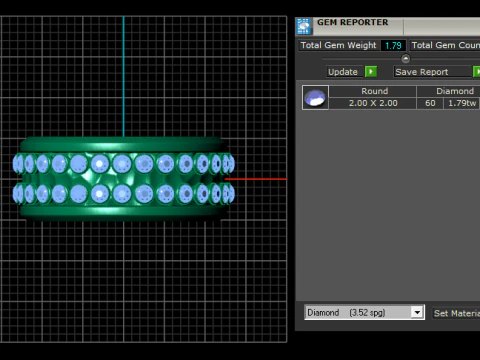Screen dimensions: 480x360
Task: Click the red X axis line
Action: 256,179
